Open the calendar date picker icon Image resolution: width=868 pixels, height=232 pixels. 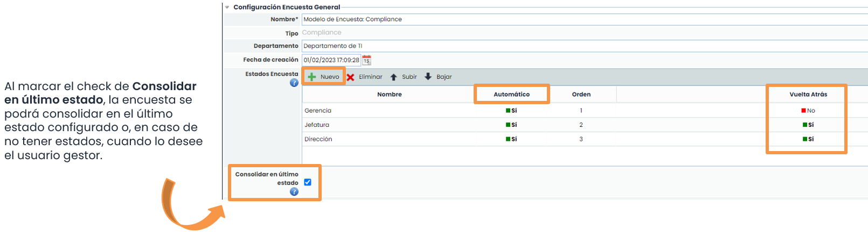click(367, 60)
